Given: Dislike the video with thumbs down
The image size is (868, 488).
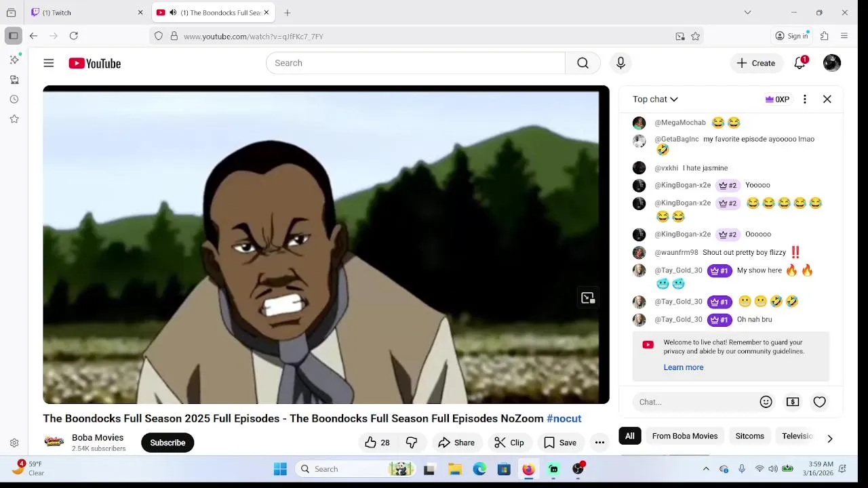Looking at the screenshot, I should pos(412,443).
